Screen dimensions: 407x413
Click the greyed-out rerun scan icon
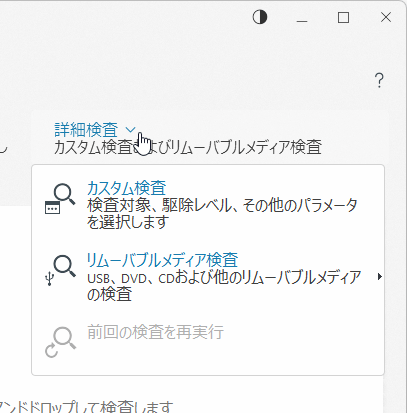coord(60,342)
